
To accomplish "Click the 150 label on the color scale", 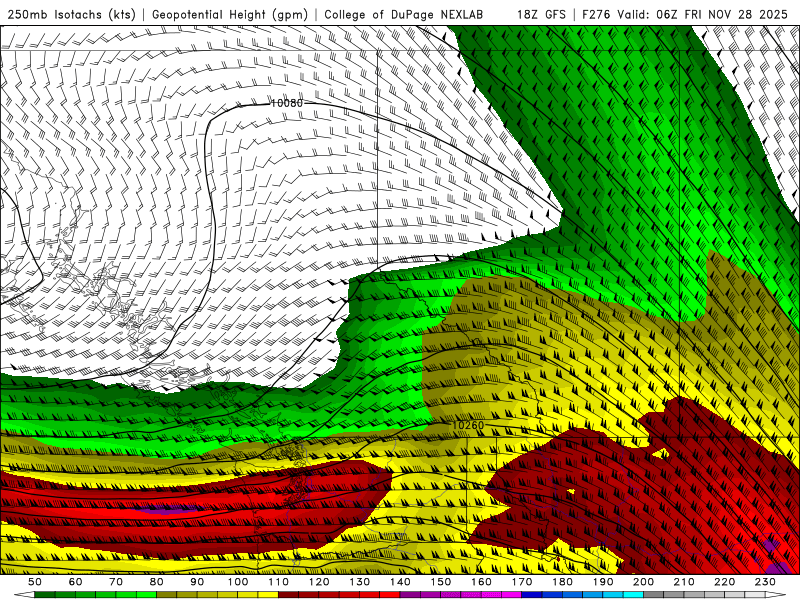I will click(x=441, y=582).
